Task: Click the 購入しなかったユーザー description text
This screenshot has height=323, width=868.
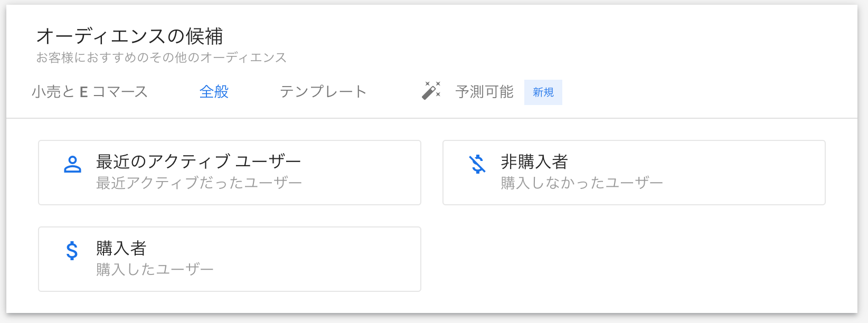Action: tap(581, 183)
